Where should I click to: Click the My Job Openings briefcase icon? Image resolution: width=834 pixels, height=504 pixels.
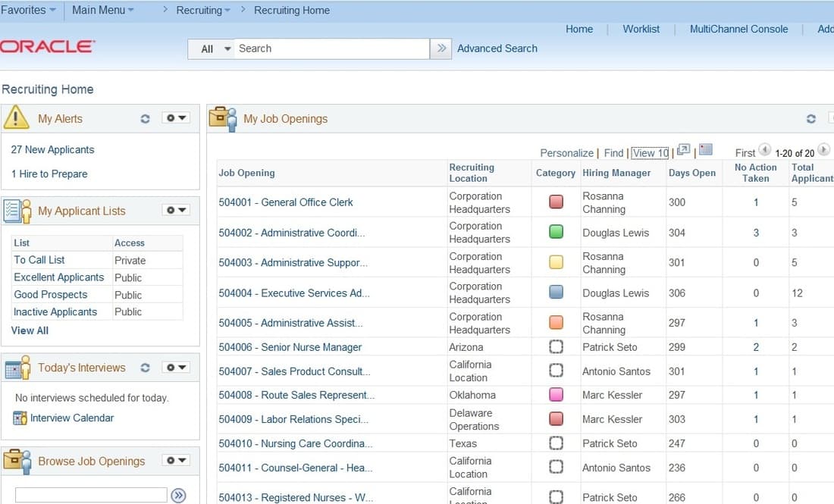(x=222, y=117)
